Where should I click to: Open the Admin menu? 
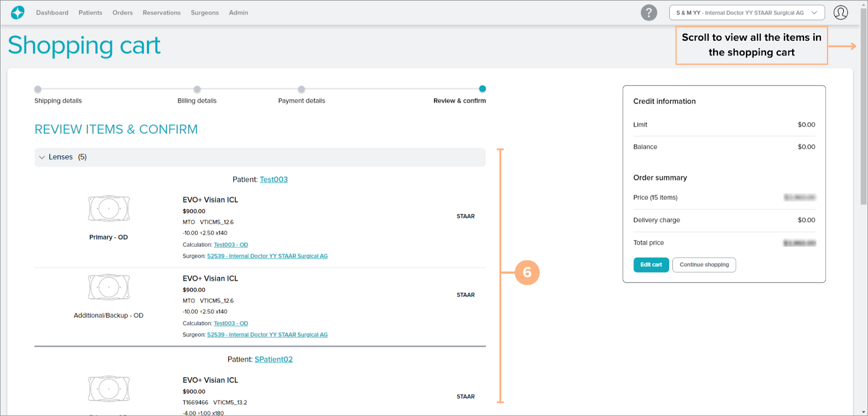(238, 12)
